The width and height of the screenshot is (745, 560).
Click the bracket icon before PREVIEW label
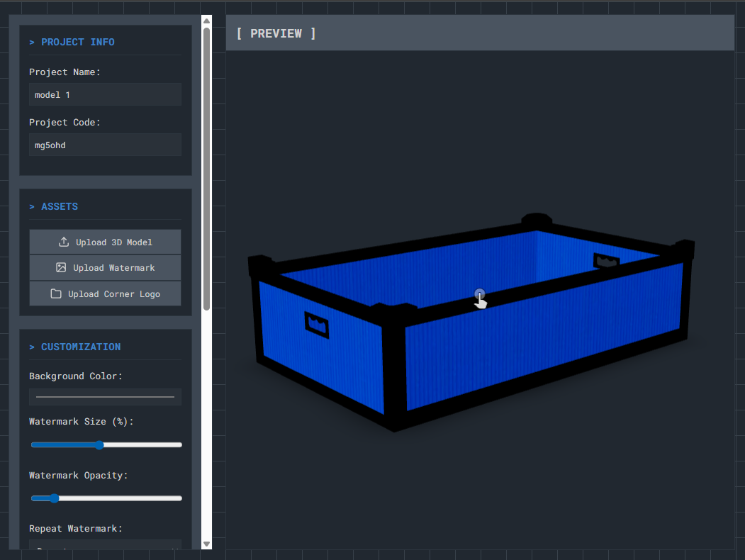click(238, 33)
